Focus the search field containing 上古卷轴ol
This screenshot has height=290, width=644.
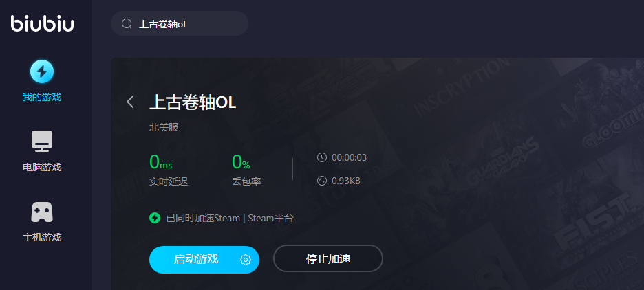180,23
